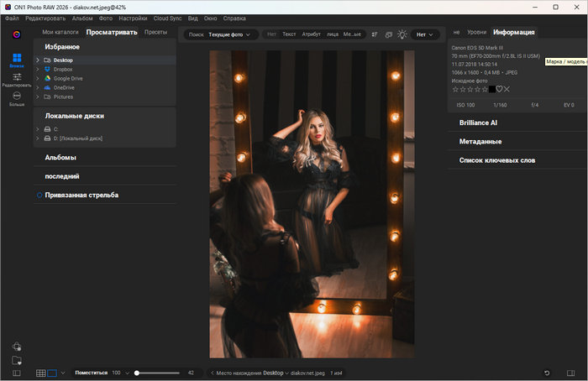Open the Browse module

click(x=17, y=59)
